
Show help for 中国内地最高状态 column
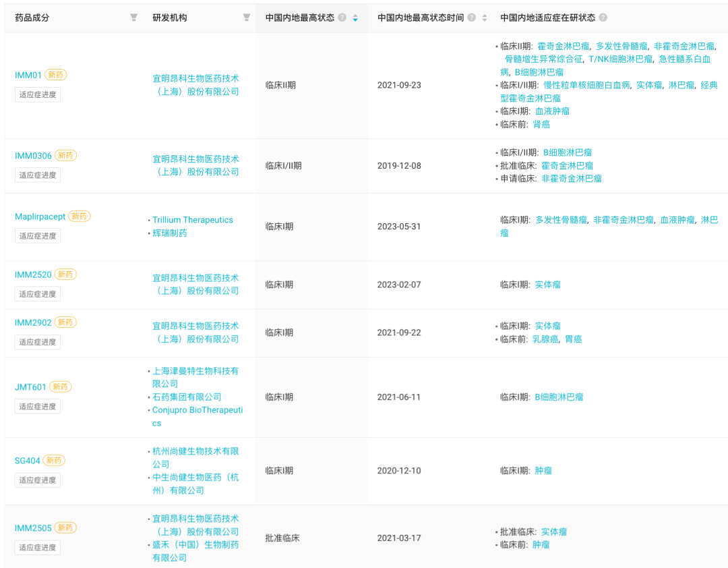pyautogui.click(x=342, y=18)
